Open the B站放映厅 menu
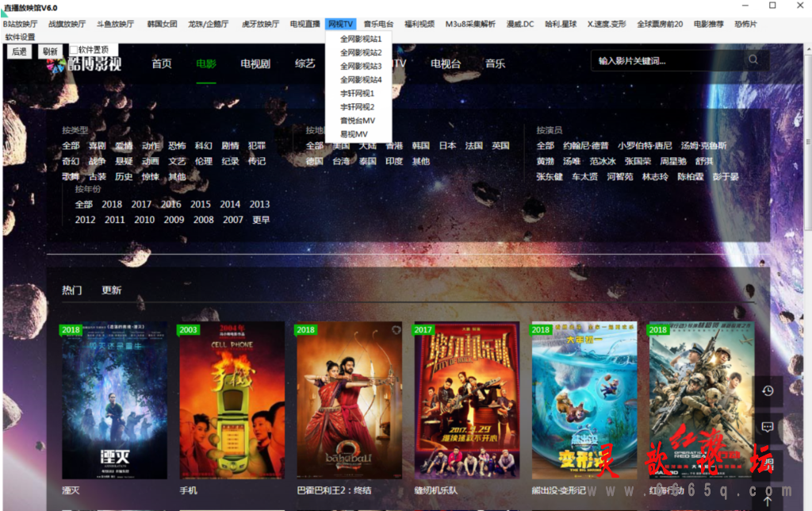The width and height of the screenshot is (812, 511). [x=20, y=24]
